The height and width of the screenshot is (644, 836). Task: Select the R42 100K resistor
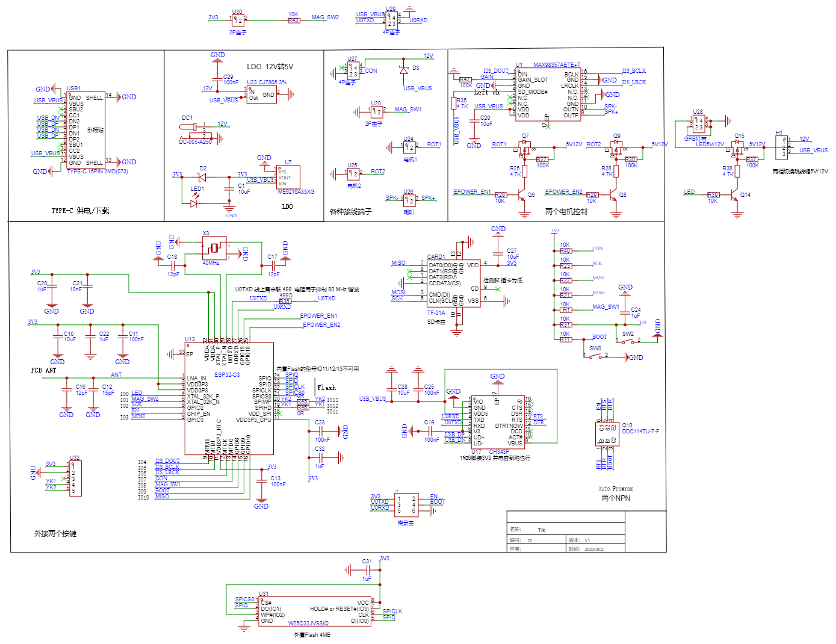tap(465, 79)
